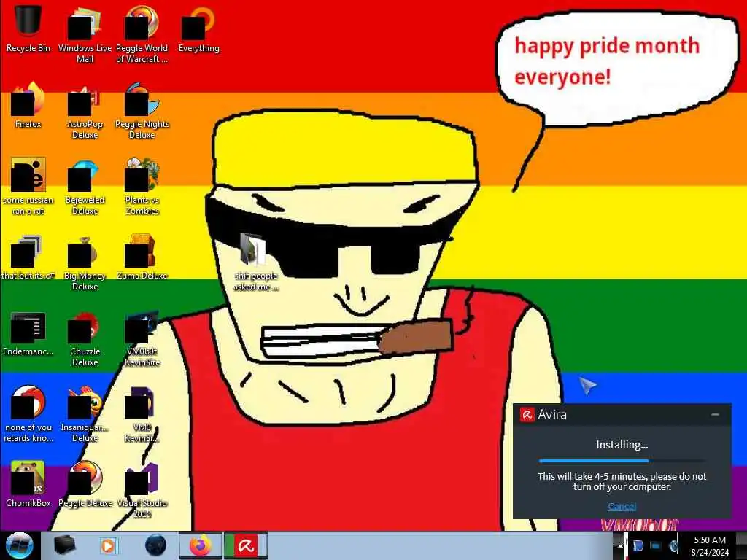
Task: Select the 'none of you' desktop icon
Action: (x=28, y=413)
